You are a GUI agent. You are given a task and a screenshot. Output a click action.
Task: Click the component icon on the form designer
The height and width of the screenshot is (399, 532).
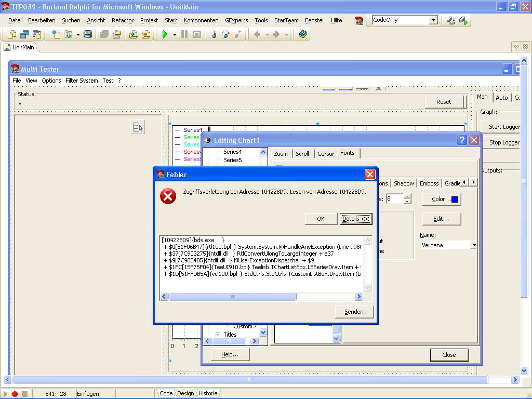pos(138,127)
